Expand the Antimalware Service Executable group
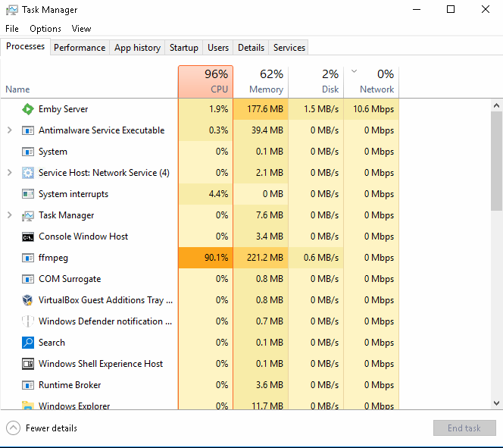The image size is (503, 448). (9, 130)
